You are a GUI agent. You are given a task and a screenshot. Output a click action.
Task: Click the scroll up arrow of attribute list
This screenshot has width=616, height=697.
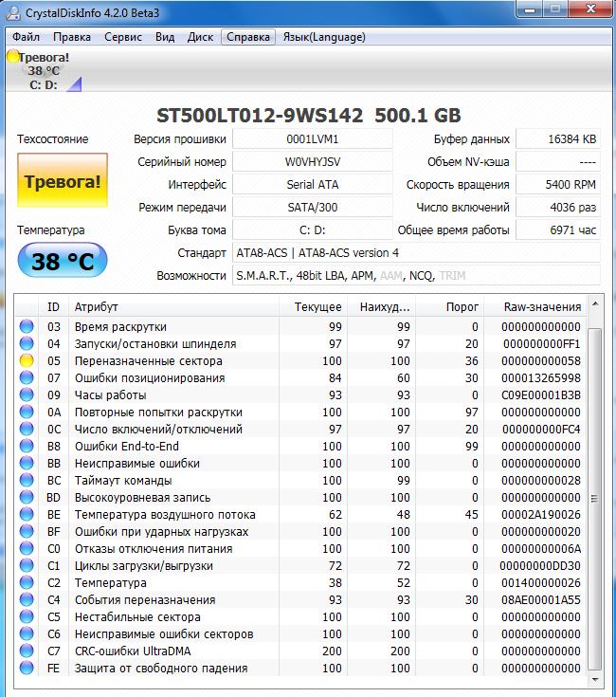595,304
